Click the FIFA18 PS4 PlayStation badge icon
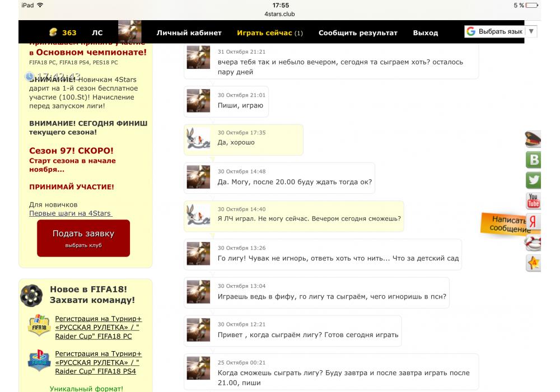Viewport: 560px width, 392px height. coord(39,361)
